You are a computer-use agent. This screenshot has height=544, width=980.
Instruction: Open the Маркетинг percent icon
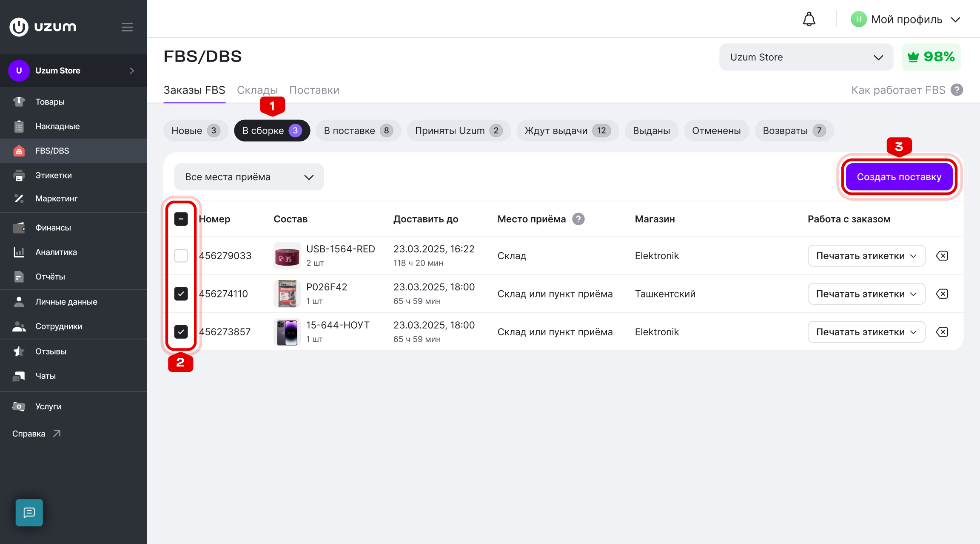[19, 198]
